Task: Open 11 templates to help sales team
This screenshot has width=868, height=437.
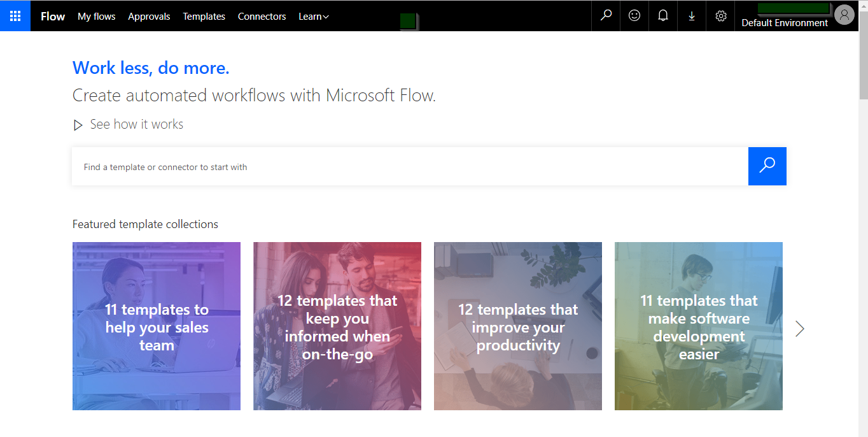Action: pos(157,326)
